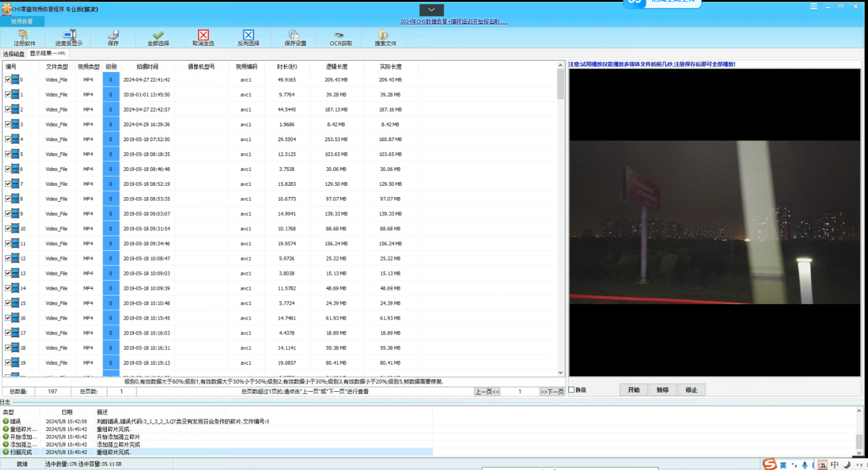Click the 反向选择 invert selection blue X icon
This screenshot has height=470, width=868.
pos(248,35)
